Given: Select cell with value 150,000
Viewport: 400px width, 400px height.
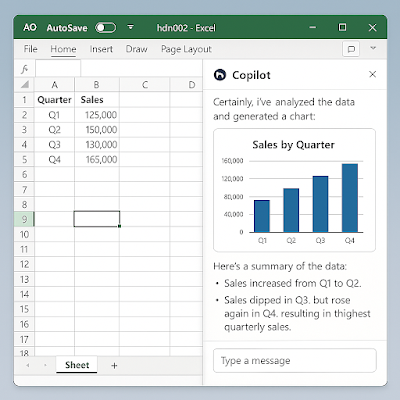Looking at the screenshot, I should pos(97,130).
